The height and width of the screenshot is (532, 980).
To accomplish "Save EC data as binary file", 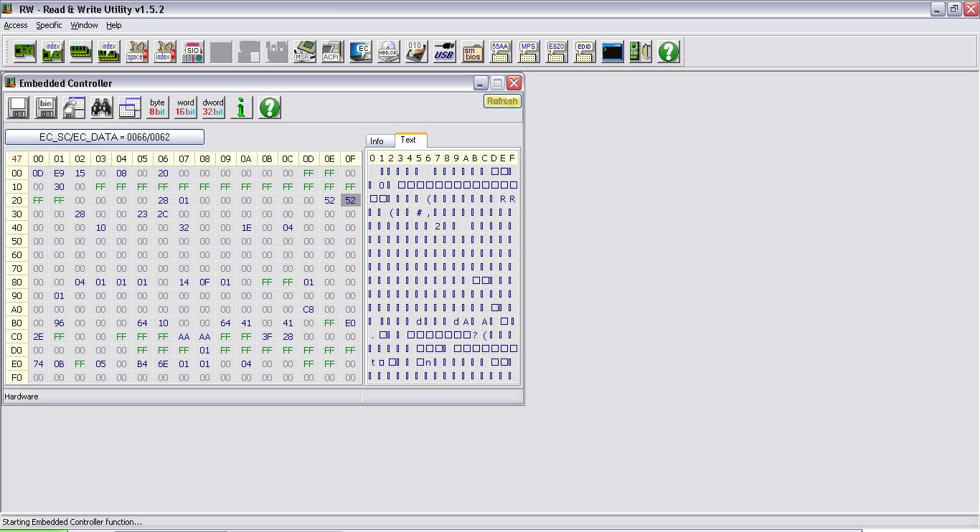I will [46, 108].
